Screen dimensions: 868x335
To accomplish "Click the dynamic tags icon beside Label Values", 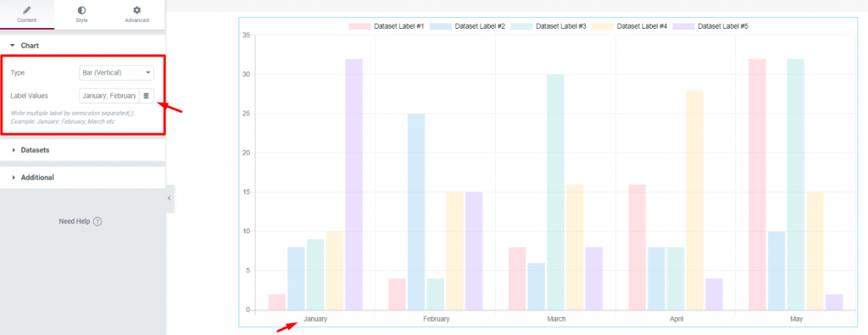I will pyautogui.click(x=146, y=96).
